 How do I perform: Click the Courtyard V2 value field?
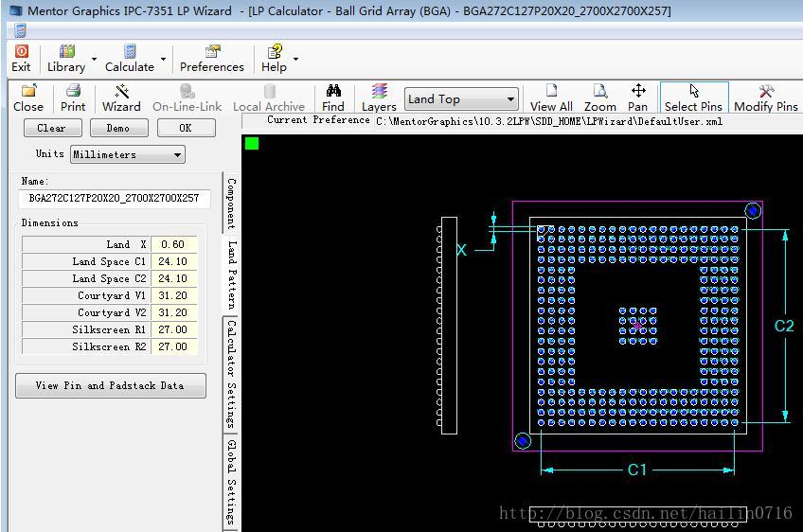(173, 312)
